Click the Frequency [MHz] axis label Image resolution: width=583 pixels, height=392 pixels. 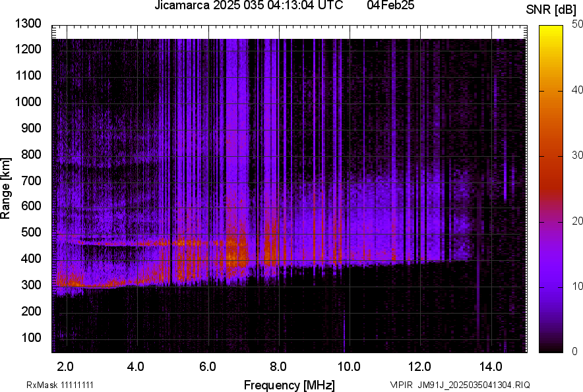pos(289,385)
